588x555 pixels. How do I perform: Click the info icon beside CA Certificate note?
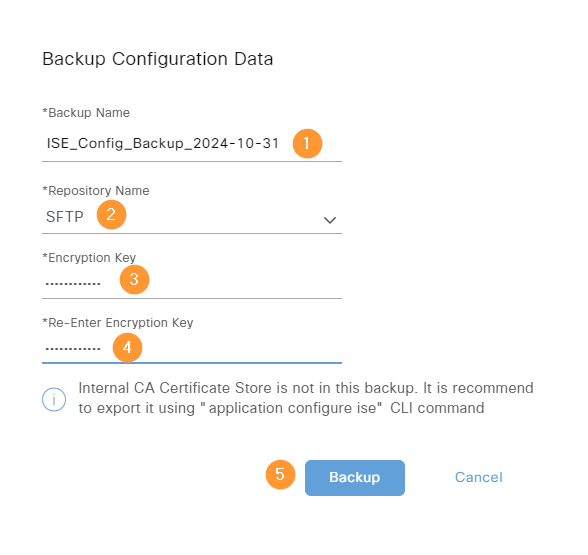point(54,399)
